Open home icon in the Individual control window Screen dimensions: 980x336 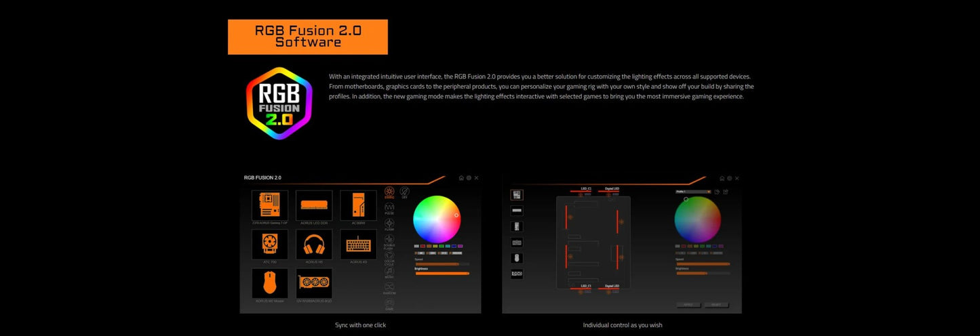(722, 178)
